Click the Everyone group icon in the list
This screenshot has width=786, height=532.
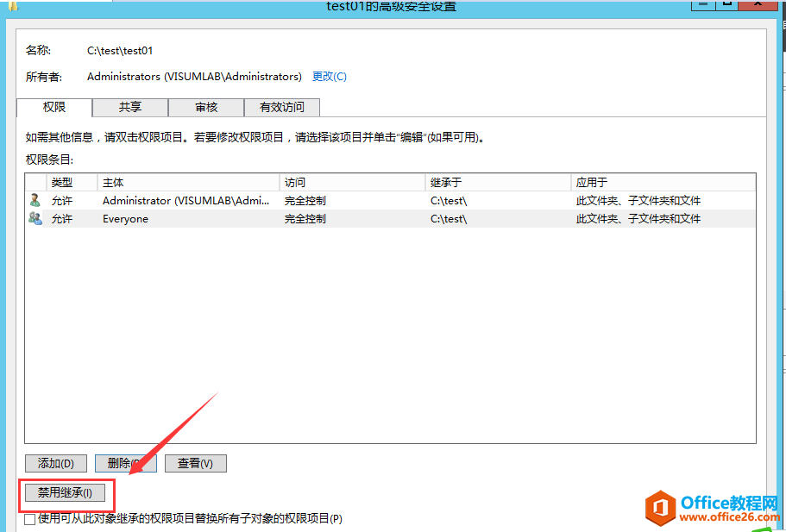point(35,219)
